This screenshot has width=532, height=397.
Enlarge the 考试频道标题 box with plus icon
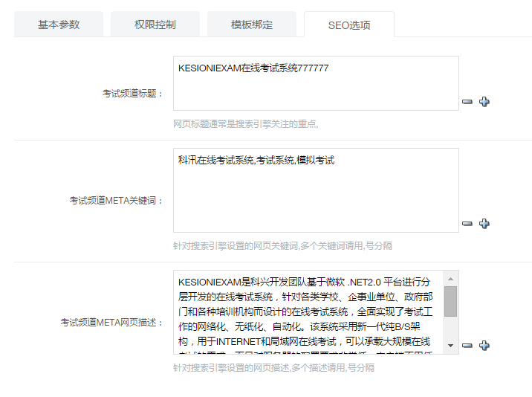click(x=484, y=102)
